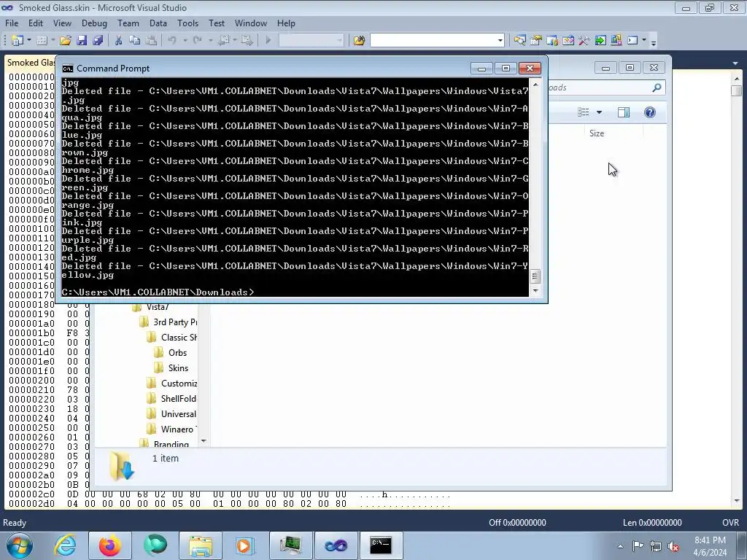Click the Navigate Forward icon

coord(247,41)
